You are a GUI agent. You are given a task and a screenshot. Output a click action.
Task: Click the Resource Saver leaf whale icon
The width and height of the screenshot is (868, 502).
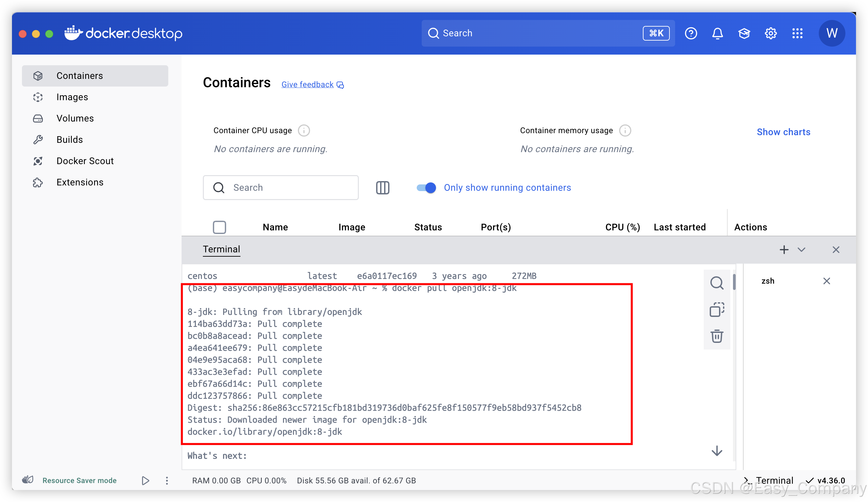[28, 480]
